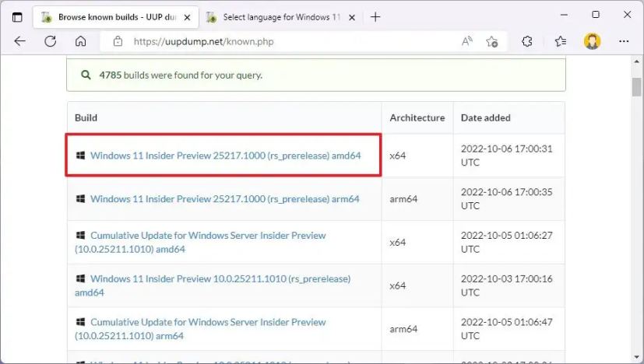Activate the Read aloud icon
Image resolution: width=644 pixels, height=364 pixels.
coord(467,41)
